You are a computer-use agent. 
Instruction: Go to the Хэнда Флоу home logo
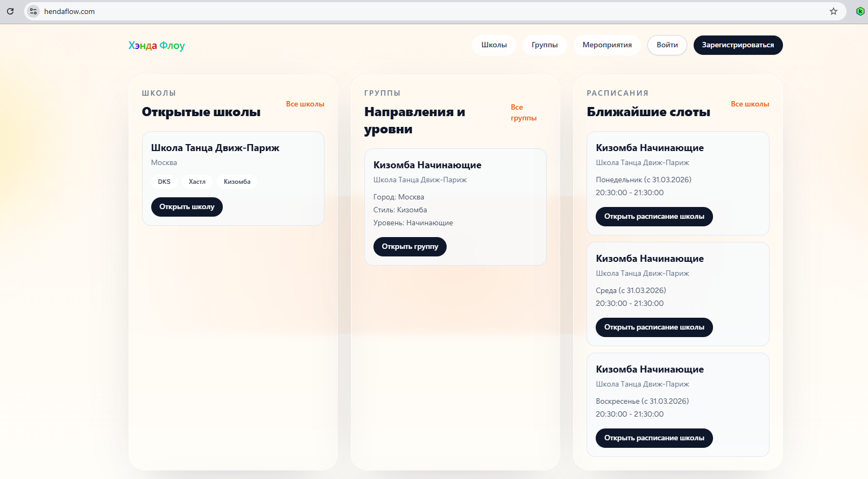coord(157,46)
